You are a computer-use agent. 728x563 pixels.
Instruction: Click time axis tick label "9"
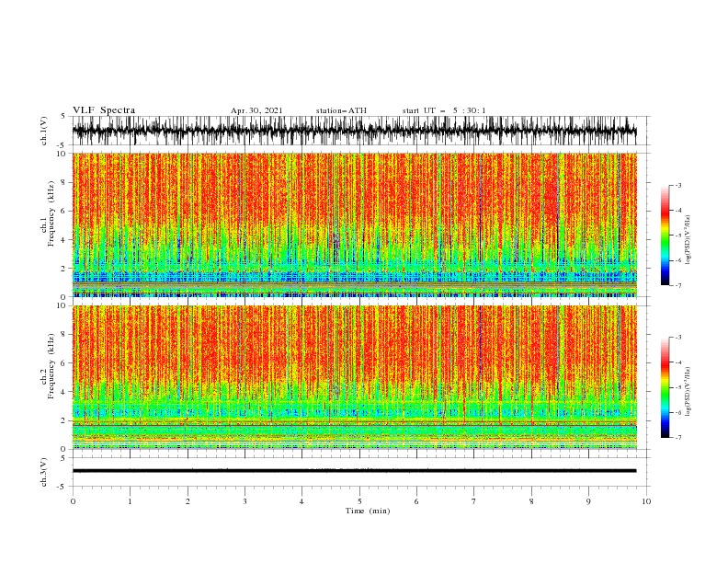(x=588, y=501)
